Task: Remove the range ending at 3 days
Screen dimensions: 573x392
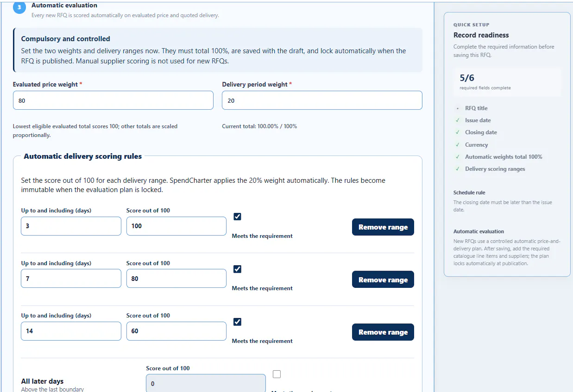Action: pos(383,227)
